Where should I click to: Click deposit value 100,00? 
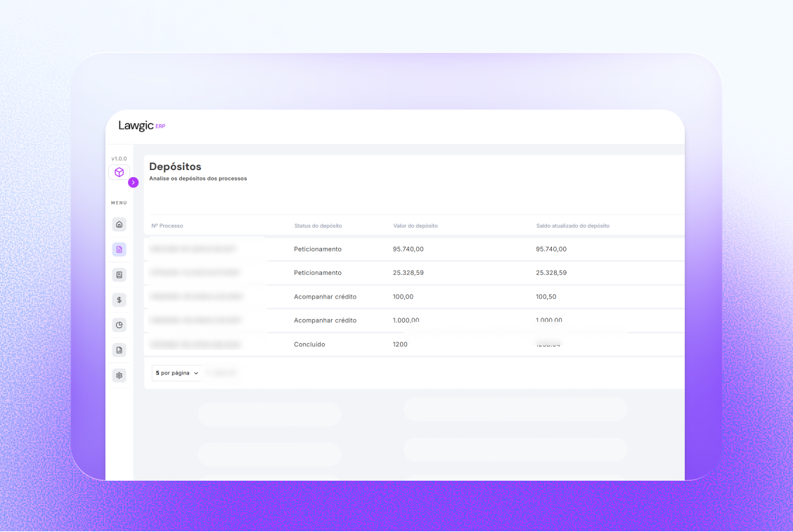[403, 297]
